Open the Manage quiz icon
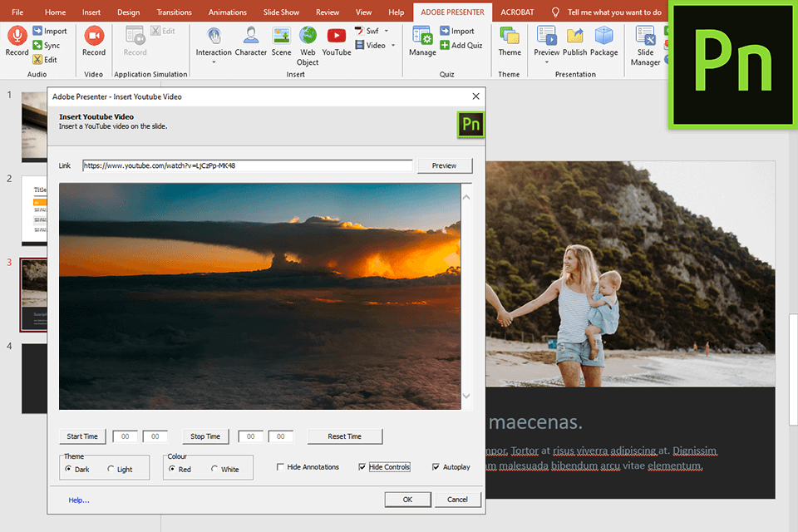 click(422, 36)
